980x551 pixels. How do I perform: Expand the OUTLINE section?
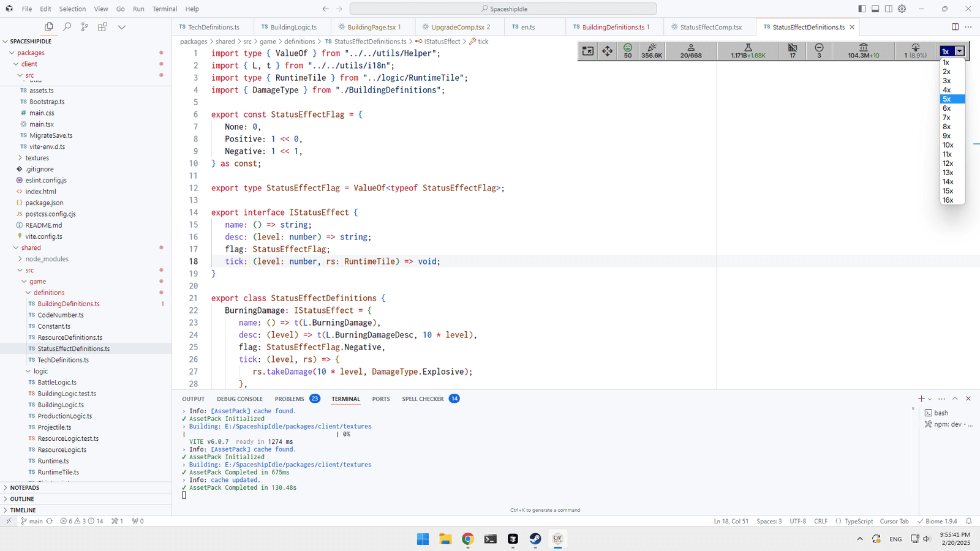tap(22, 499)
